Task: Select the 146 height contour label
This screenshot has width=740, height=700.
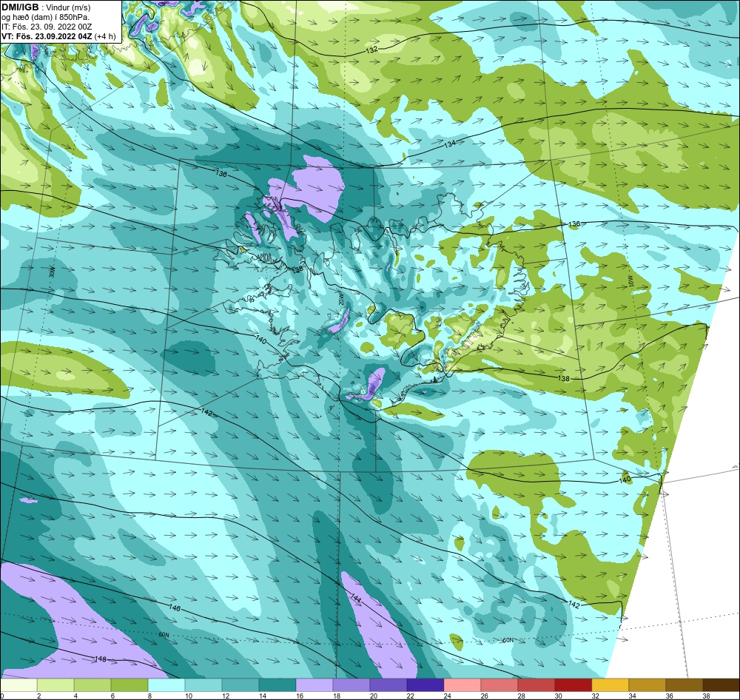Action: click(x=175, y=608)
